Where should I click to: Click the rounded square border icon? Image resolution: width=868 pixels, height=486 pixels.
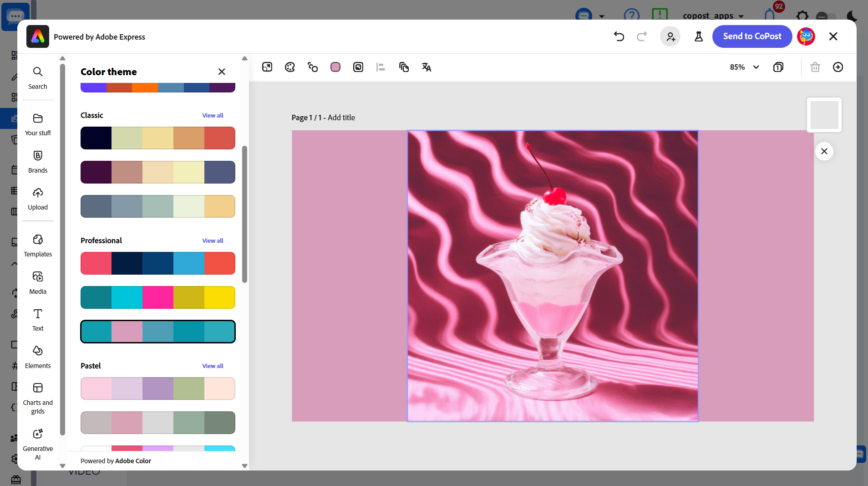pyautogui.click(x=358, y=67)
